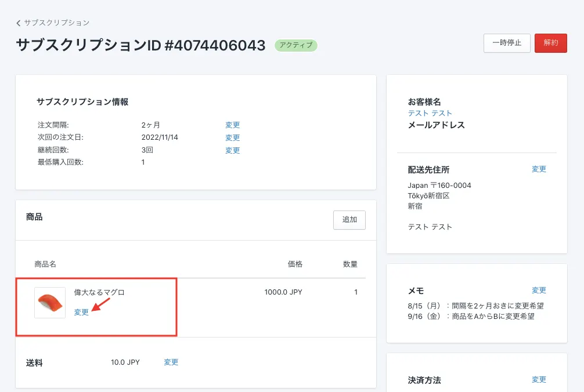Change the 次回の注文日 next order date

pyautogui.click(x=232, y=137)
